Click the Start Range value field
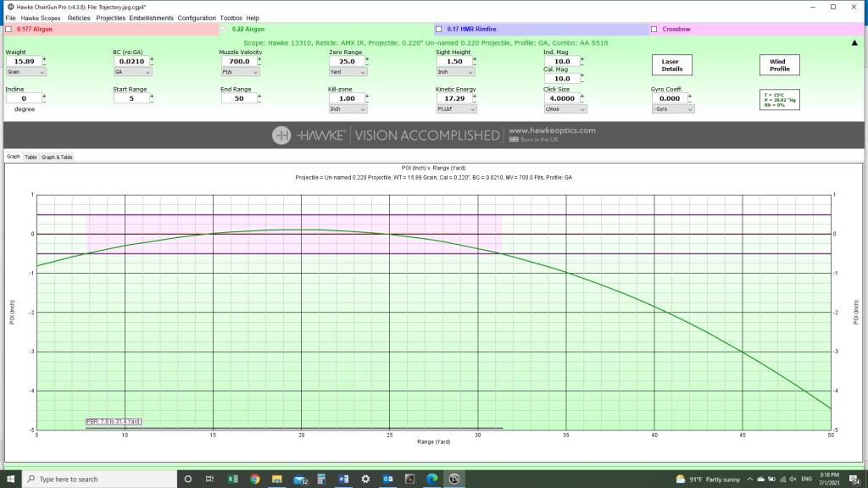 click(x=131, y=98)
